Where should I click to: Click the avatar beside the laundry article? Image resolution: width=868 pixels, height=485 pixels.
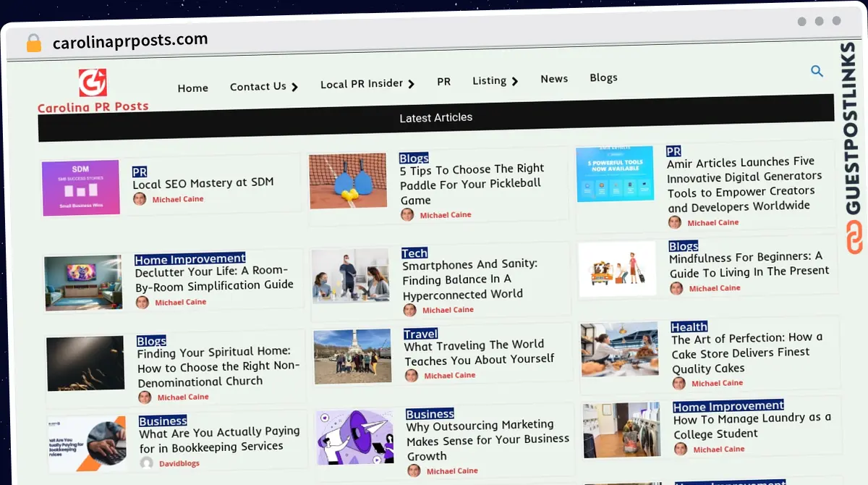click(681, 449)
